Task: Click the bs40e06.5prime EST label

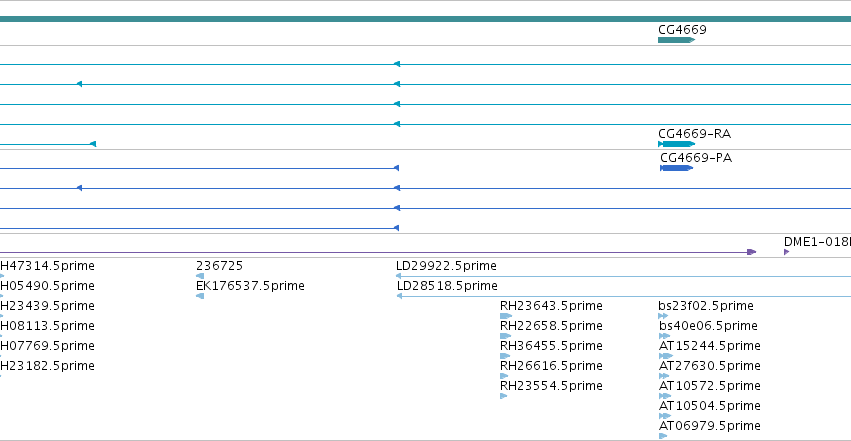Action: pyautogui.click(x=708, y=326)
